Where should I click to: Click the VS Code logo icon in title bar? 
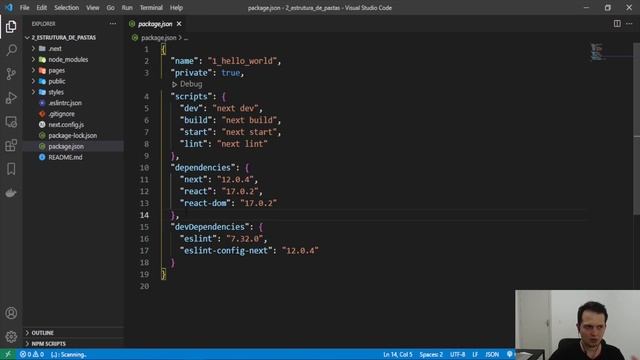point(9,7)
